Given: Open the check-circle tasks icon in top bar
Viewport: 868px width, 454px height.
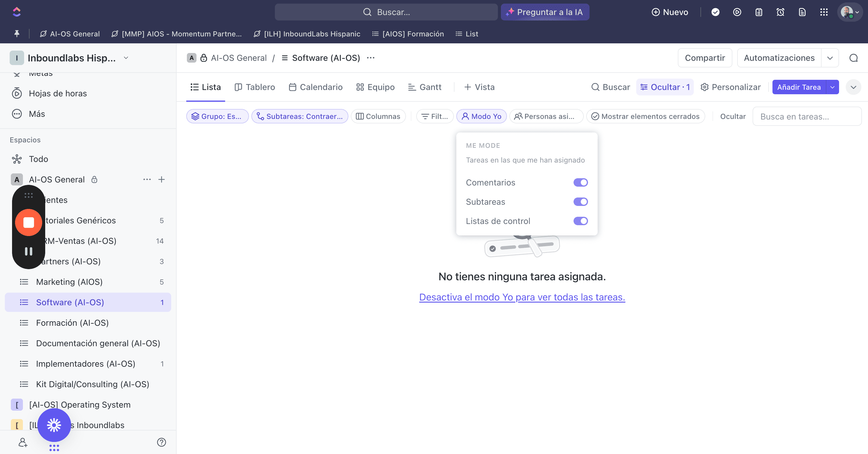Looking at the screenshot, I should pos(715,12).
